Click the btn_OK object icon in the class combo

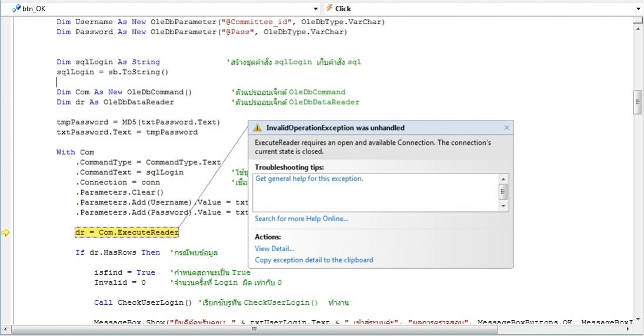coord(16,8)
